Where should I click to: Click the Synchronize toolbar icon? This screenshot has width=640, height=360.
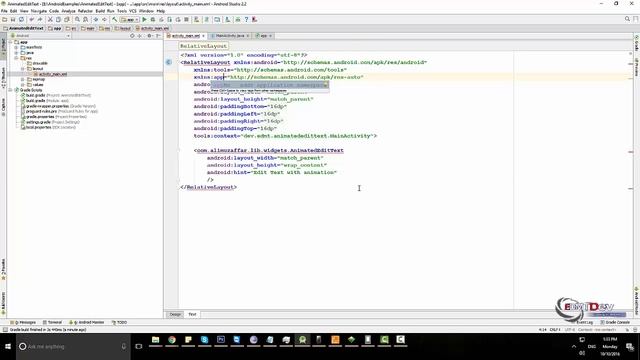pyautogui.click(x=21, y=20)
